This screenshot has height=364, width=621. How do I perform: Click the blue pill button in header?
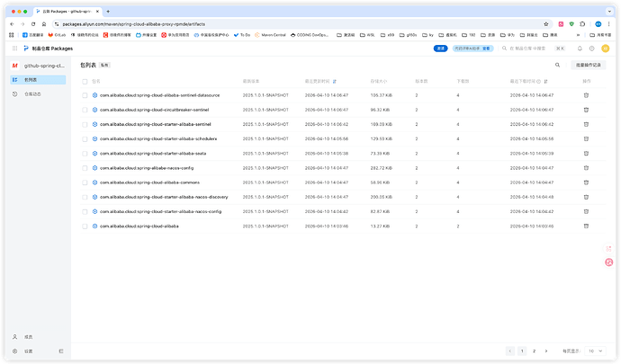(440, 49)
